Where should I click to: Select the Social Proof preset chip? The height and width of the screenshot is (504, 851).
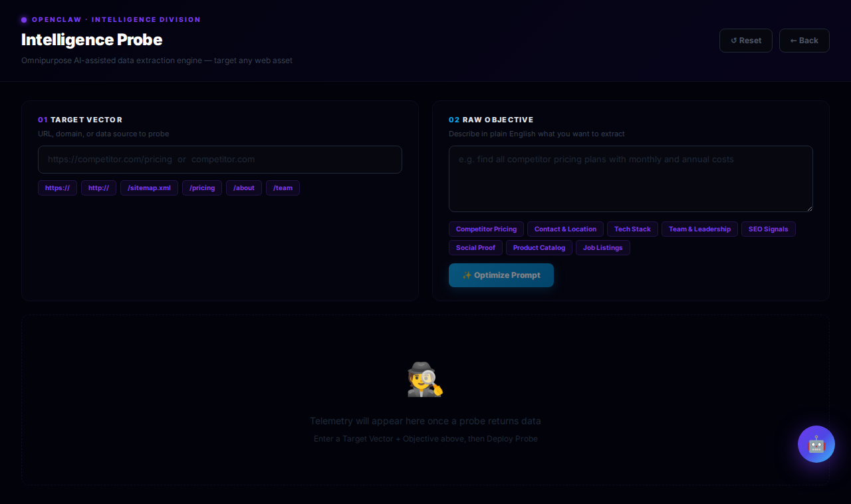(x=475, y=248)
